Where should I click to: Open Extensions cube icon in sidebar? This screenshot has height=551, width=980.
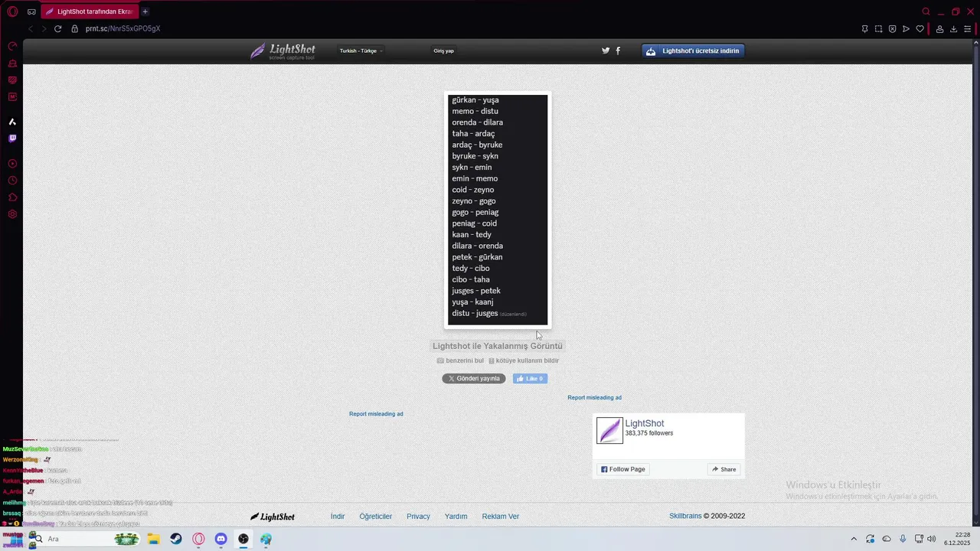(12, 197)
